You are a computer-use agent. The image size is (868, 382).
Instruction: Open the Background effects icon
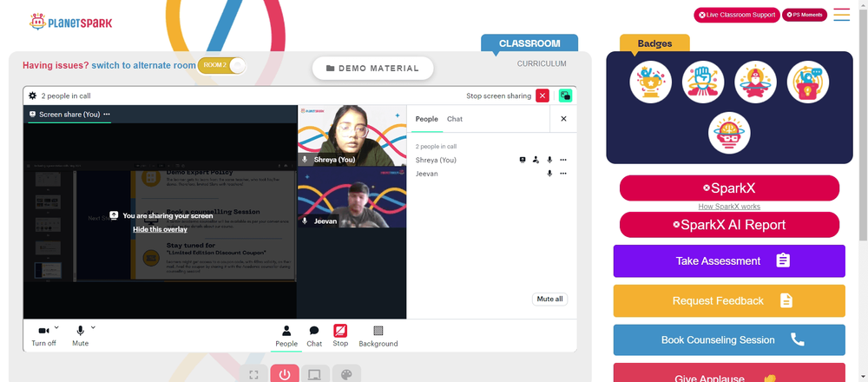pyautogui.click(x=378, y=331)
